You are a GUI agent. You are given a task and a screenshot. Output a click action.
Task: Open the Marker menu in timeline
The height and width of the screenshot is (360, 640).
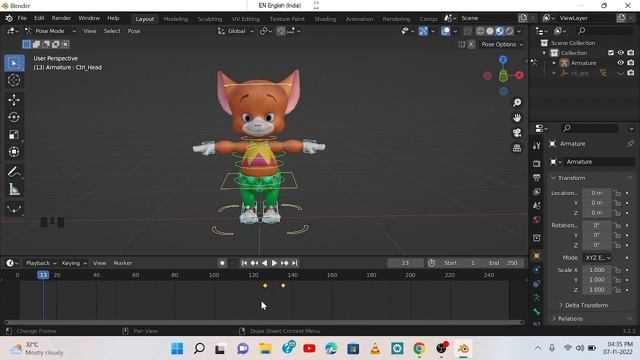click(122, 263)
